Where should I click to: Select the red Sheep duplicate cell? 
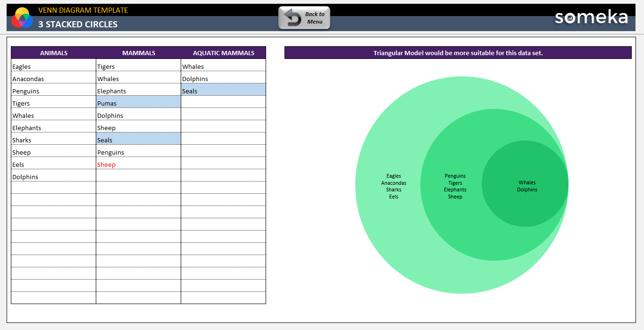click(138, 165)
